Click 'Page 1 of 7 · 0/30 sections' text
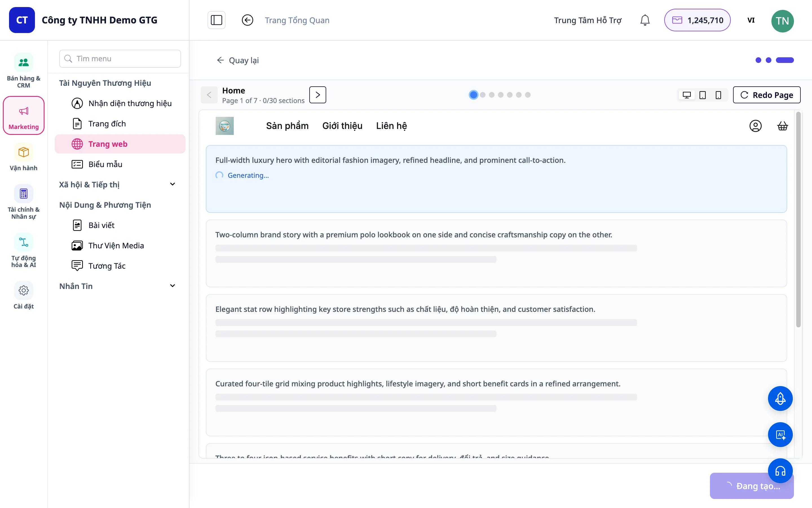The image size is (812, 508). (263, 100)
